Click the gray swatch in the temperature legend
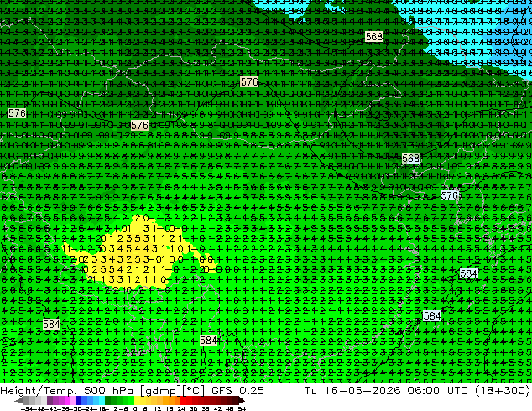The width and height of the screenshot is (532, 411). [27, 401]
